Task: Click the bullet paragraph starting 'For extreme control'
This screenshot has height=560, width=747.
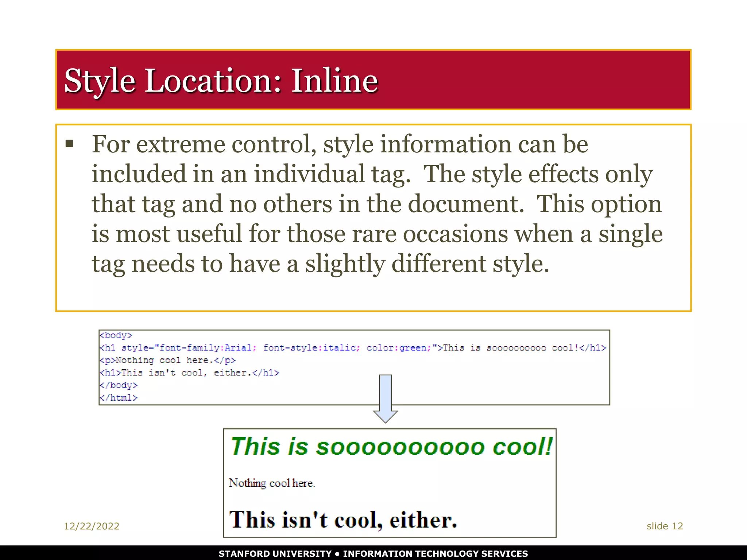Action: coord(377,204)
